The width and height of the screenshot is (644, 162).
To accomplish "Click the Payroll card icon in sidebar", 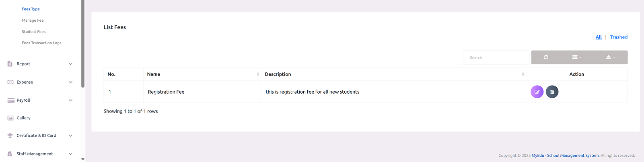I will [10, 100].
